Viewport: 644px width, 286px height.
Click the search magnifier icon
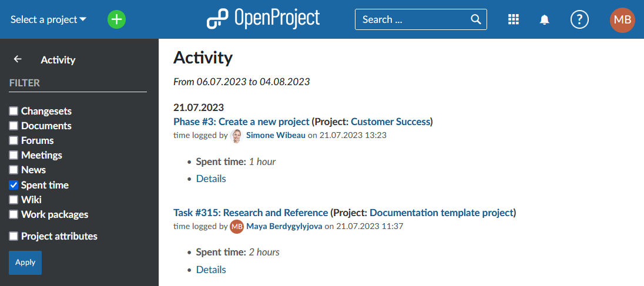pos(476,19)
